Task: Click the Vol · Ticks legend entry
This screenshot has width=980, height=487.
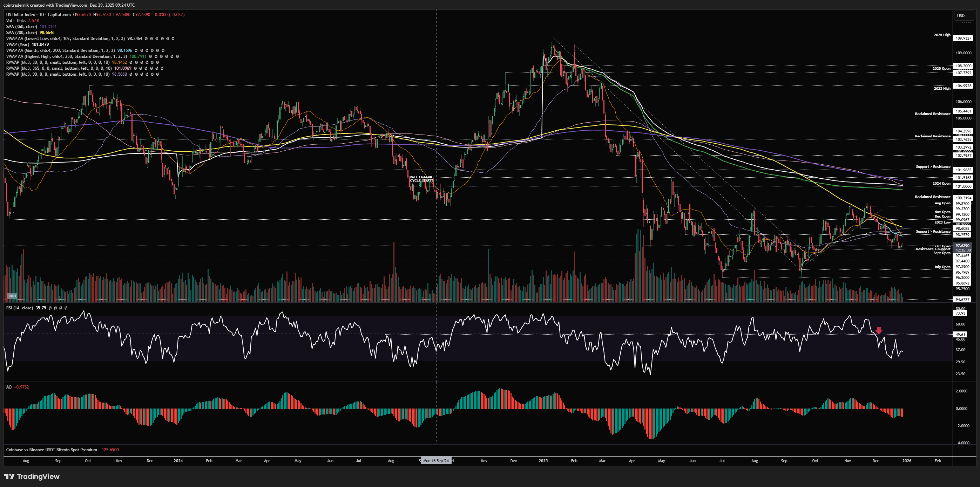Action: 15,21
